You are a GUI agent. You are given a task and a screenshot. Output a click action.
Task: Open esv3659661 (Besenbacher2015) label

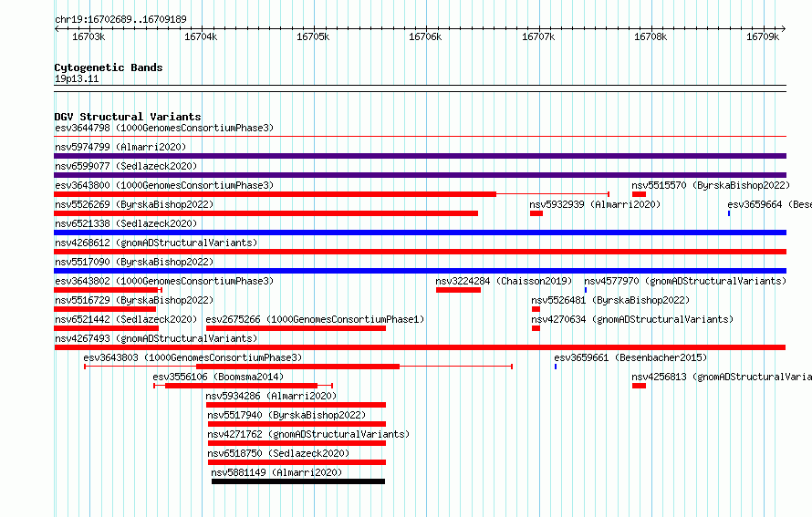[630, 357]
